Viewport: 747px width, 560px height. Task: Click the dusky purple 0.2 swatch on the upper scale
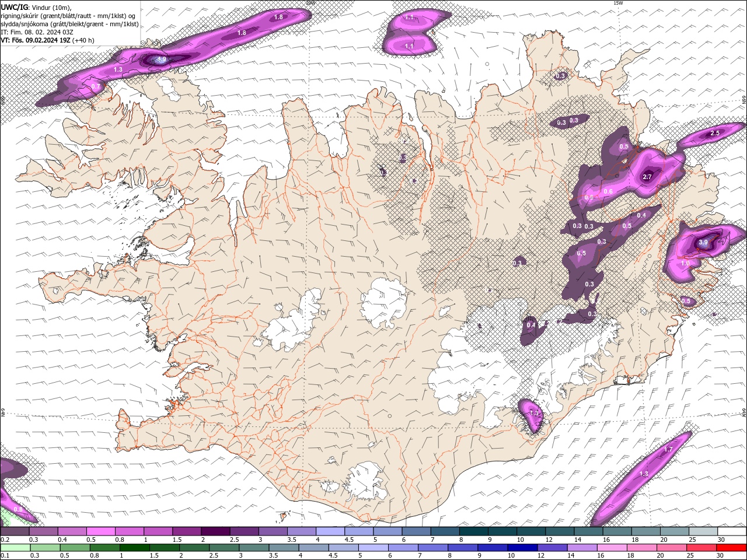coord(15,531)
